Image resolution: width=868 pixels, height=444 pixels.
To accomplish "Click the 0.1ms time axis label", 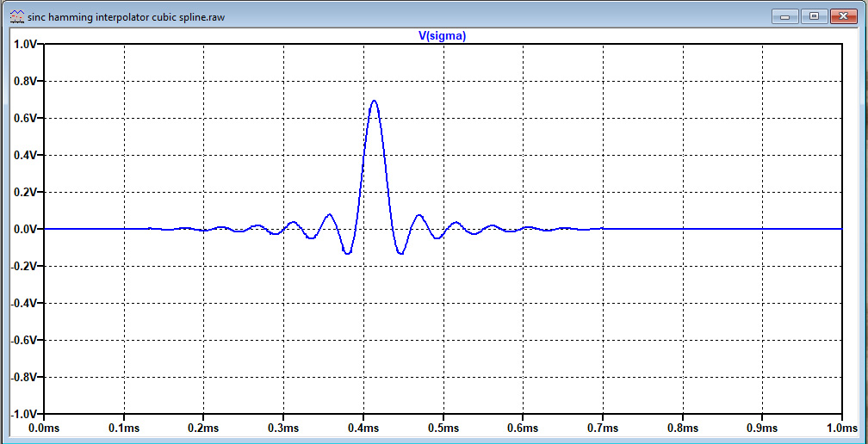I will [124, 429].
